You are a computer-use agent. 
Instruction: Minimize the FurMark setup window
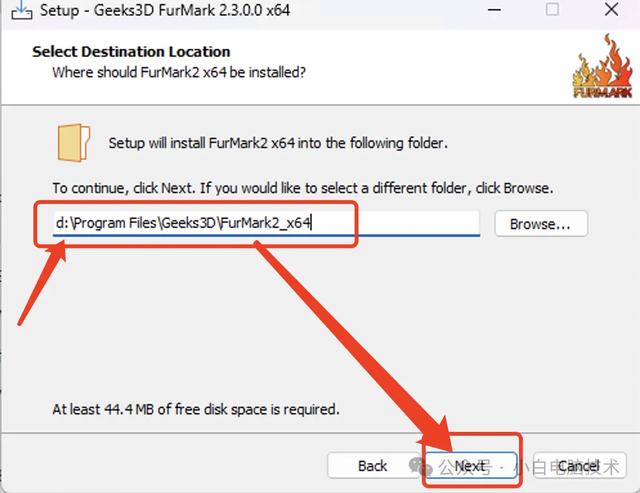pos(494,10)
